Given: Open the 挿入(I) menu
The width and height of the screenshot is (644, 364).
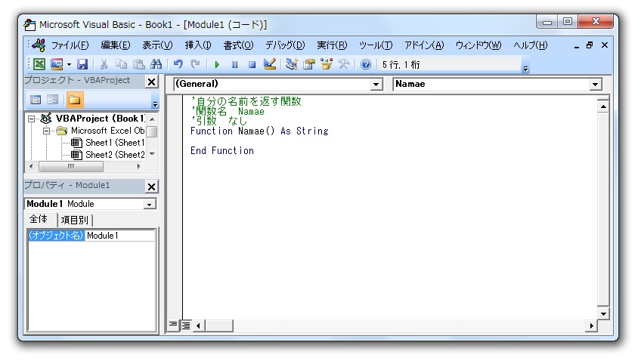Looking at the screenshot, I should coord(198,45).
